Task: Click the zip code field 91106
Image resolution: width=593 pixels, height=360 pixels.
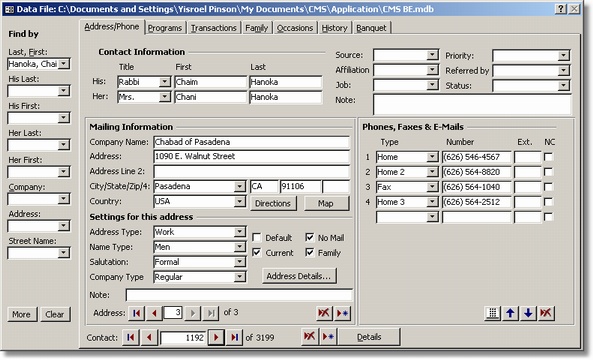Action: click(x=301, y=186)
